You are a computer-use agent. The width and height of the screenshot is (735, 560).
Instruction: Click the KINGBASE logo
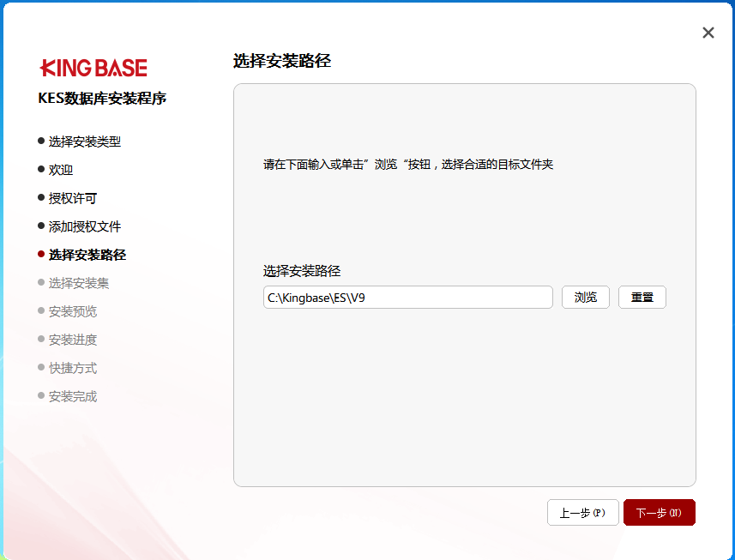(x=93, y=68)
